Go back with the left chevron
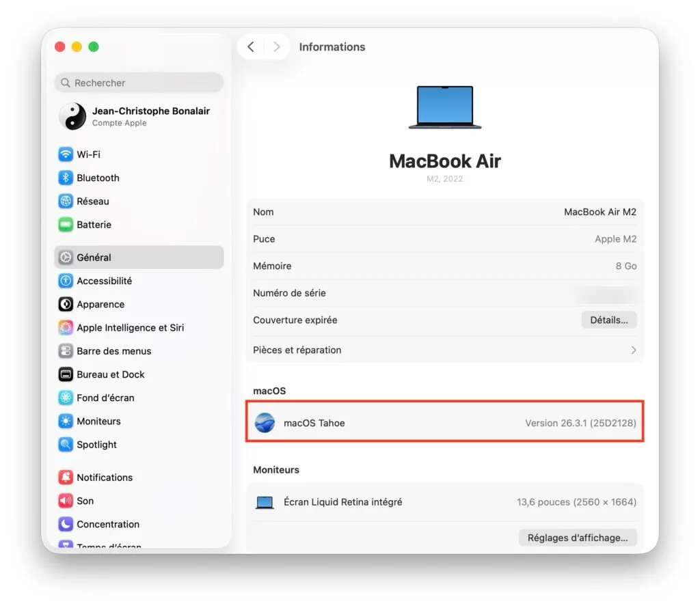This screenshot has width=700, height=608. point(251,47)
